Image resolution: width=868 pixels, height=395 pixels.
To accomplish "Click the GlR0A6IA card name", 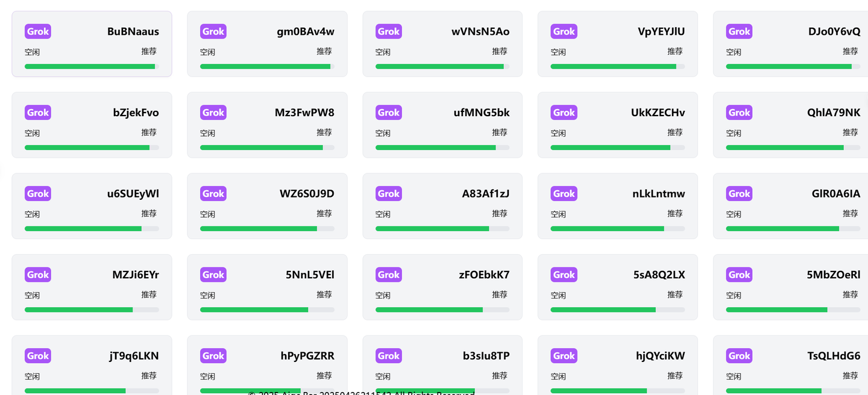I will click(835, 193).
